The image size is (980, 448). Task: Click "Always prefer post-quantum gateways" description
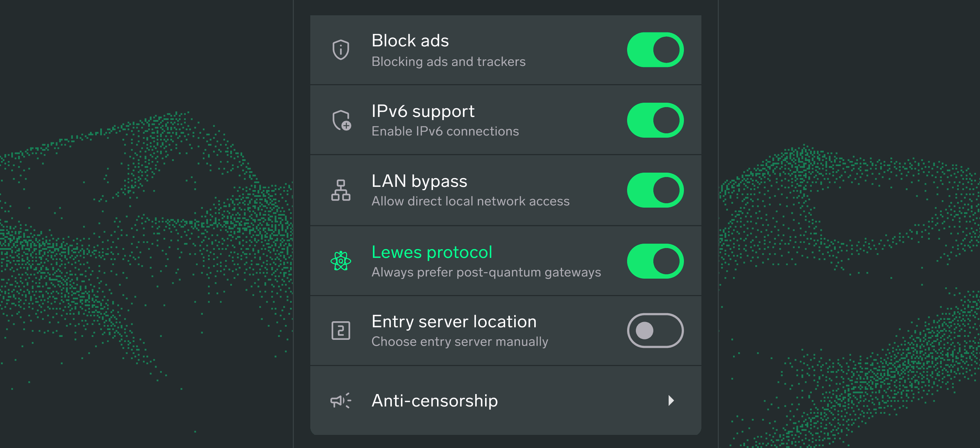coord(486,272)
